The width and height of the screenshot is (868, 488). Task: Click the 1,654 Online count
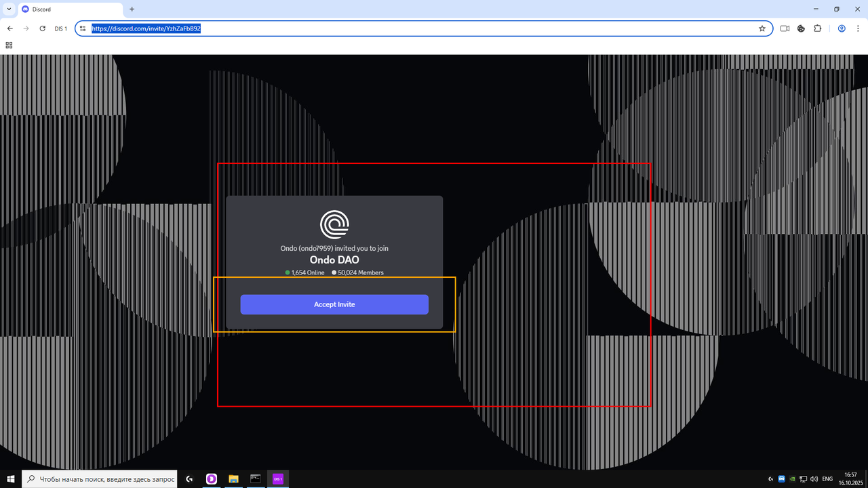[305, 272]
